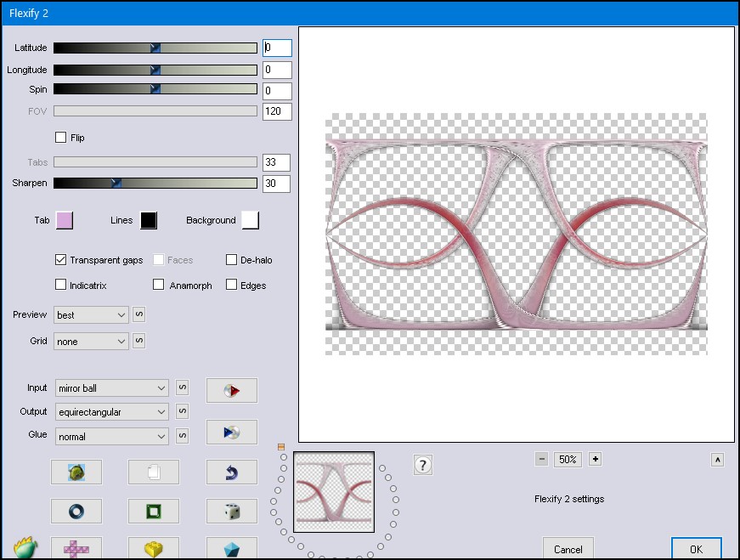
Task: Click the Flaming Pear logo
Action: click(x=25, y=547)
